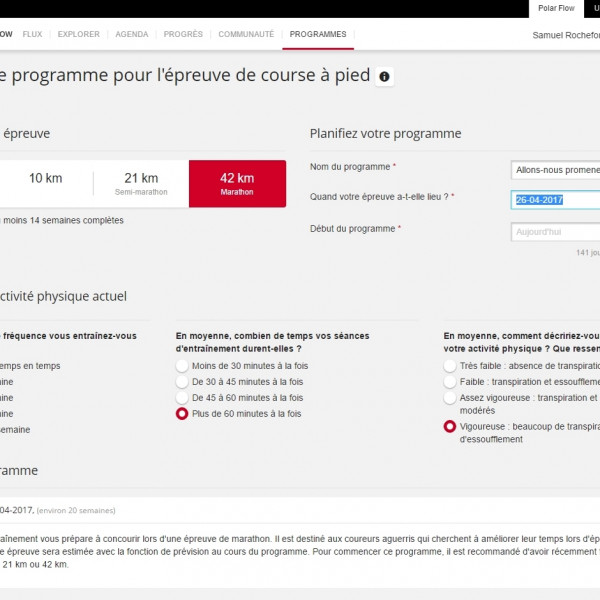Screen dimensions: 600x600
Task: Select 'Moins de 30 minutes à la fois'
Action: (x=182, y=366)
